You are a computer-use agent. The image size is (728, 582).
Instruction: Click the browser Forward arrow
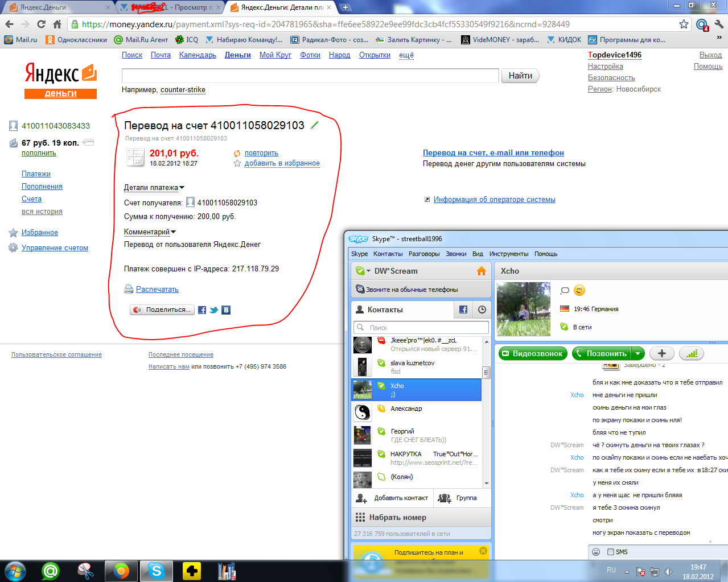point(25,24)
